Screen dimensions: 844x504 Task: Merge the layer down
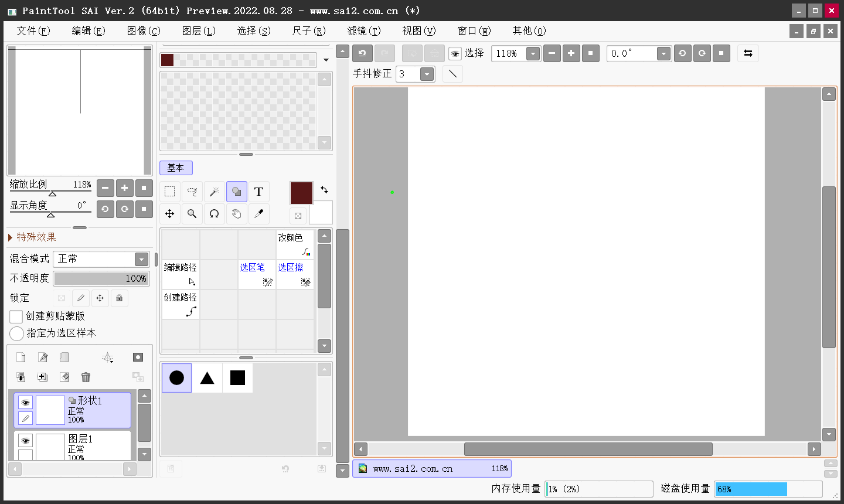(x=21, y=377)
